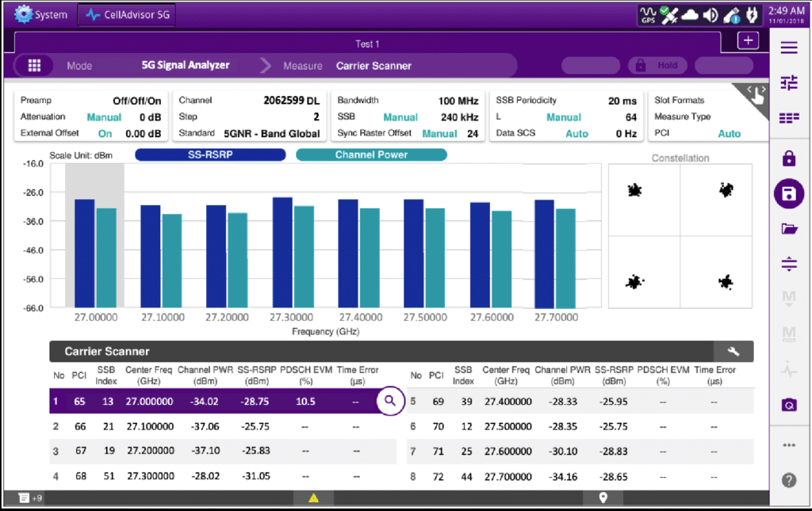The width and height of the screenshot is (812, 511).
Task: Add a new test tab with plus
Action: point(747,42)
